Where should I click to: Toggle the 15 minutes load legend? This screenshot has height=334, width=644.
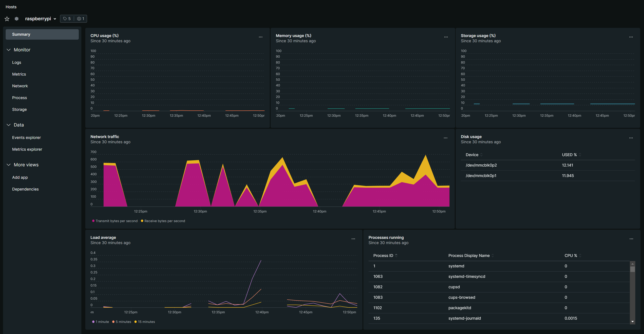click(x=144, y=322)
